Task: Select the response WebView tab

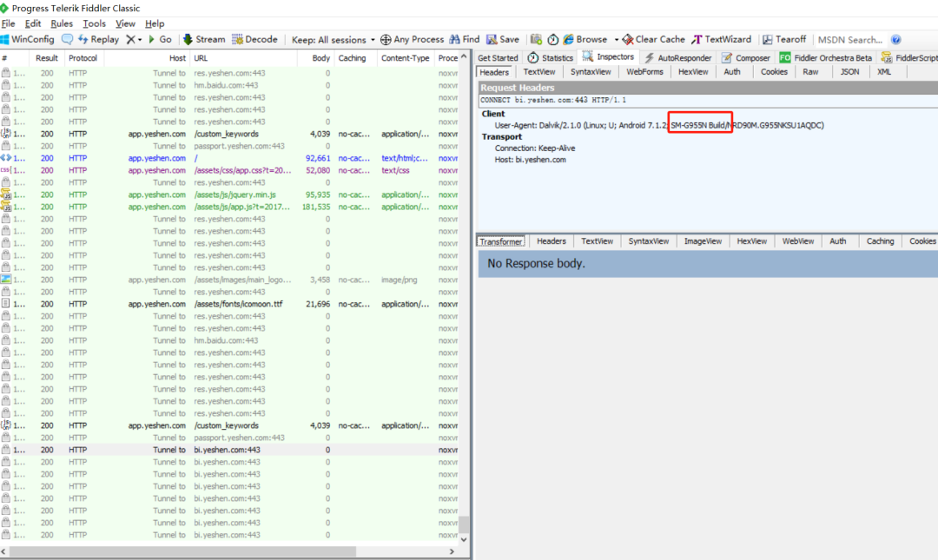Action: click(798, 241)
